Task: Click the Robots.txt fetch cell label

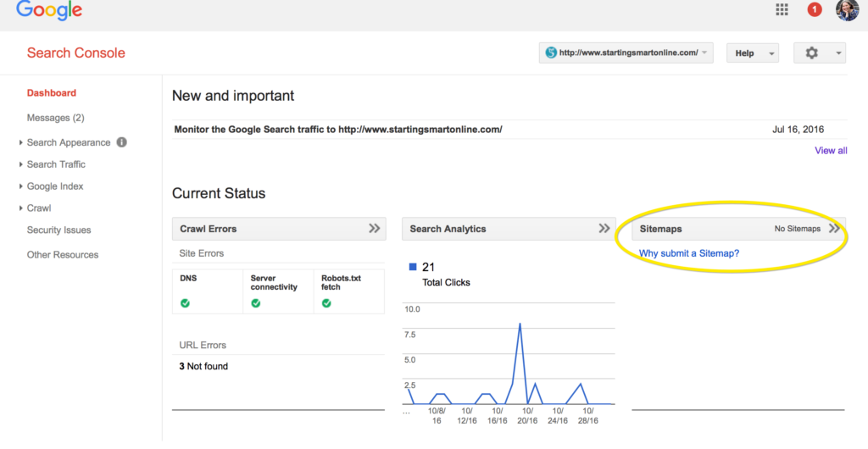Action: [x=341, y=283]
